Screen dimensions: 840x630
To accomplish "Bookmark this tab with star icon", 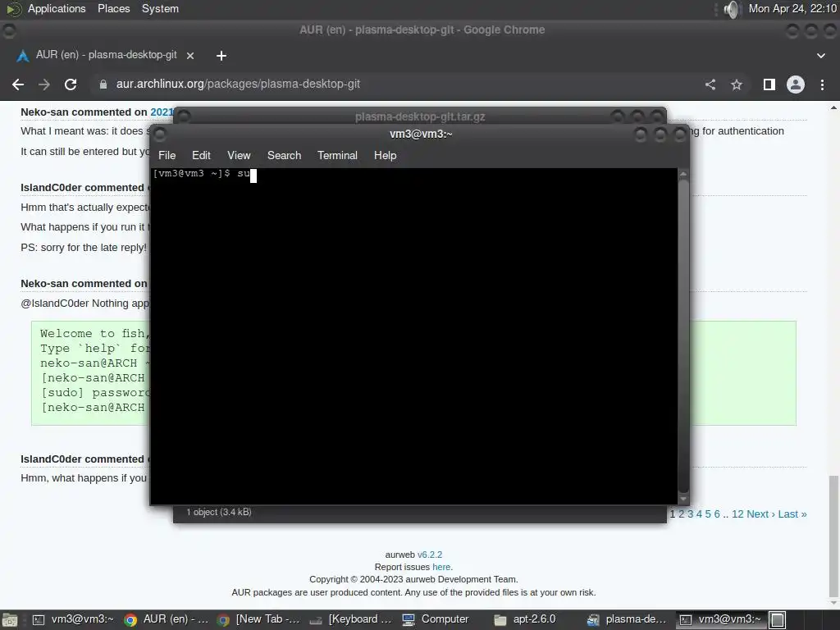I will [x=737, y=84].
